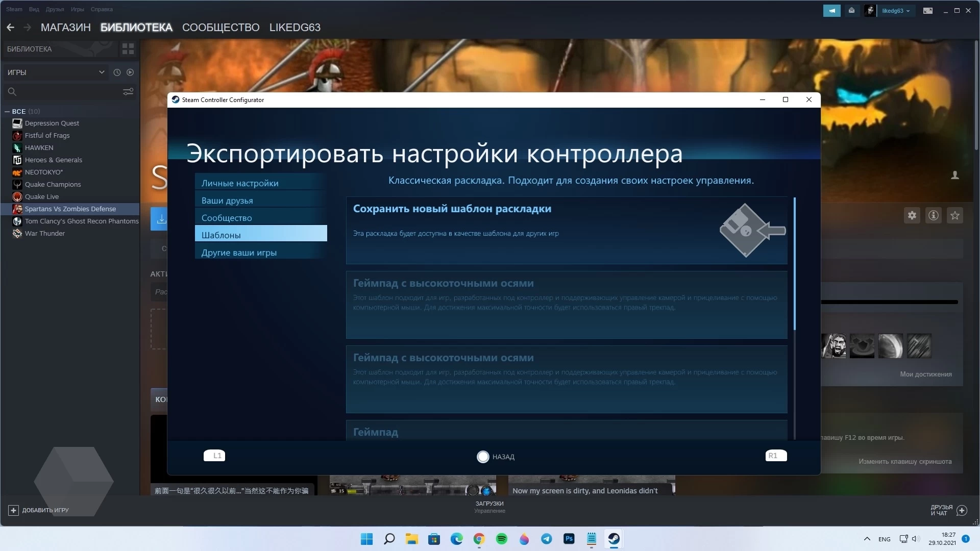Screen dimensions: 980x551
Task: Open game settings gear icon
Action: pos(912,215)
